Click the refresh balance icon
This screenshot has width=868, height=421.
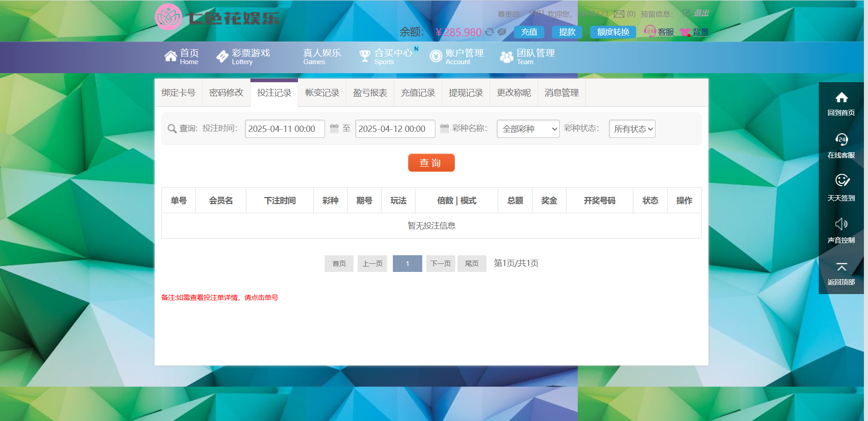[489, 32]
